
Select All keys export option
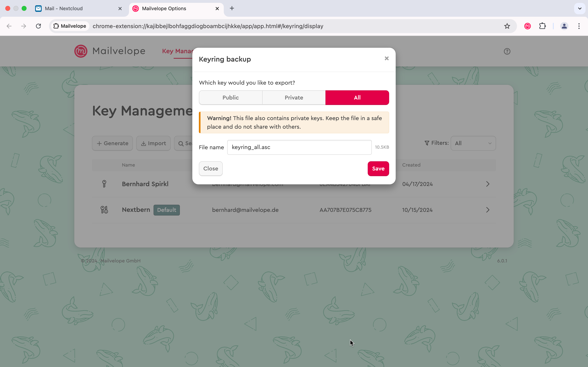tap(357, 98)
